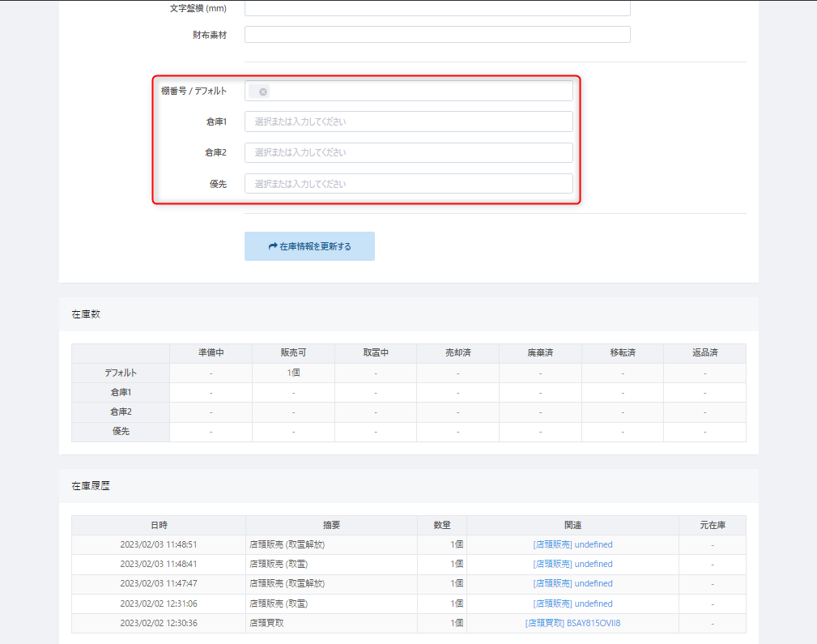Open 店頭販売 link dated 2023/02/03 11:47:47

click(572, 583)
